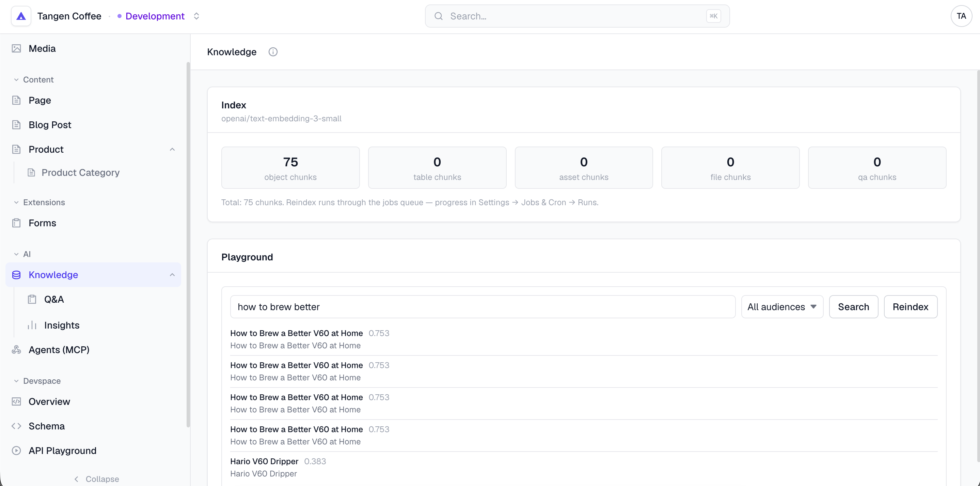Click the Hario V60 Dripper result
The image size is (980, 486).
[x=584, y=467]
